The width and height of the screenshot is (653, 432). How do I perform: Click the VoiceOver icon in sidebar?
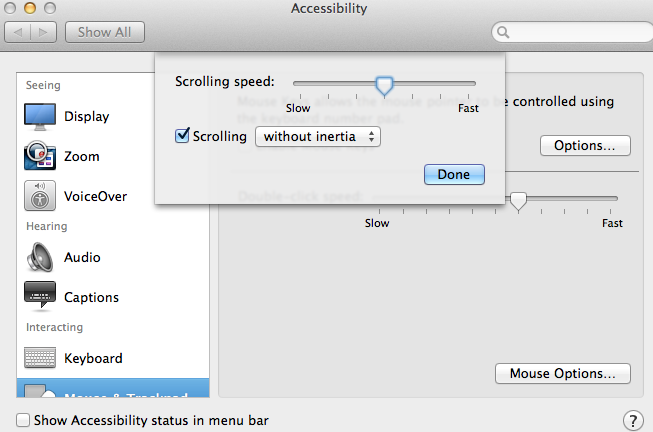(x=39, y=197)
